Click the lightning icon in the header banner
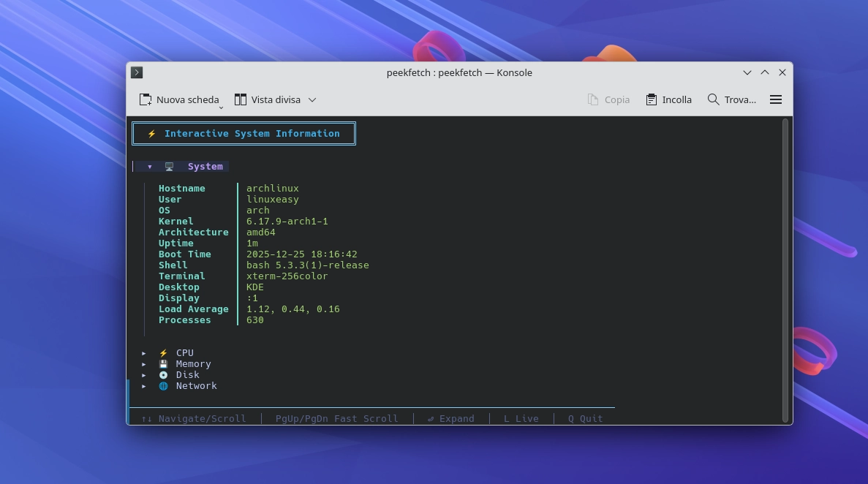Image resolution: width=868 pixels, height=484 pixels. (151, 133)
